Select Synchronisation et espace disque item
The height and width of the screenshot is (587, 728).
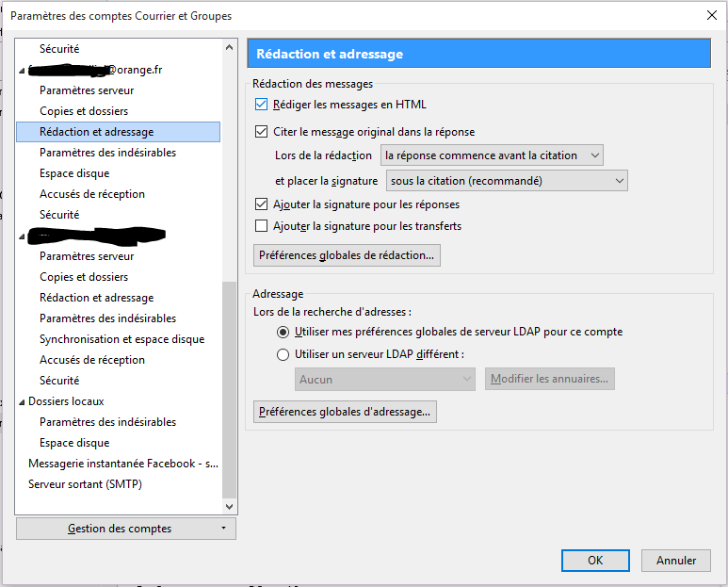(121, 339)
